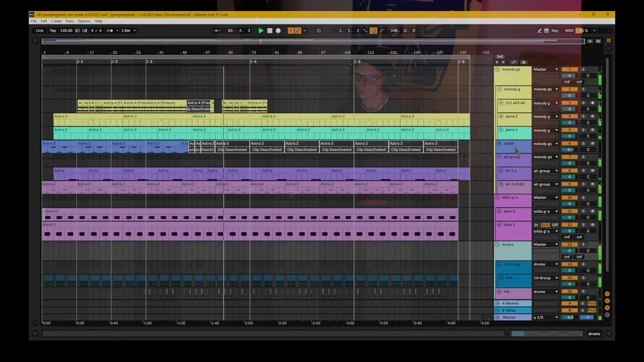Toggle Optimize Arrangement Width button (W)

[x=598, y=41]
